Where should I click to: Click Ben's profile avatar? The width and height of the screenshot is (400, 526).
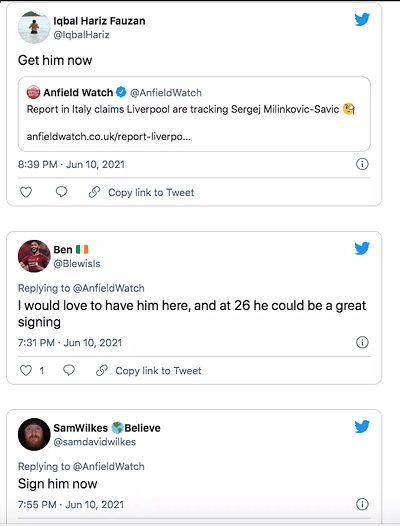tap(34, 256)
